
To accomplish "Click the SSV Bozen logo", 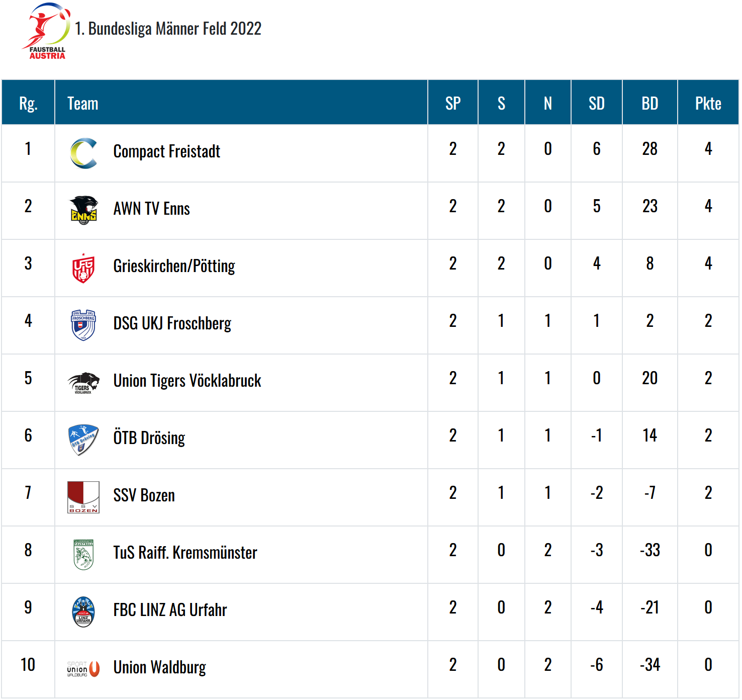I will 83,497.
